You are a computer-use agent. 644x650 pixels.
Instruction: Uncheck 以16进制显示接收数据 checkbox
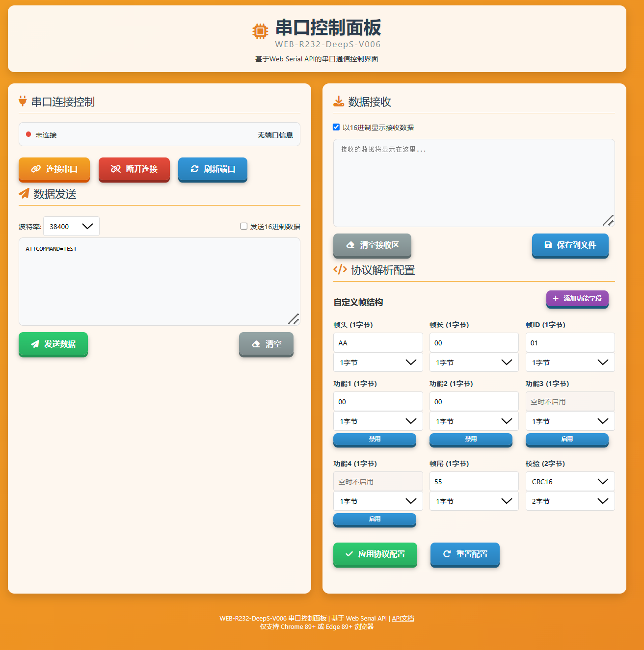(336, 127)
